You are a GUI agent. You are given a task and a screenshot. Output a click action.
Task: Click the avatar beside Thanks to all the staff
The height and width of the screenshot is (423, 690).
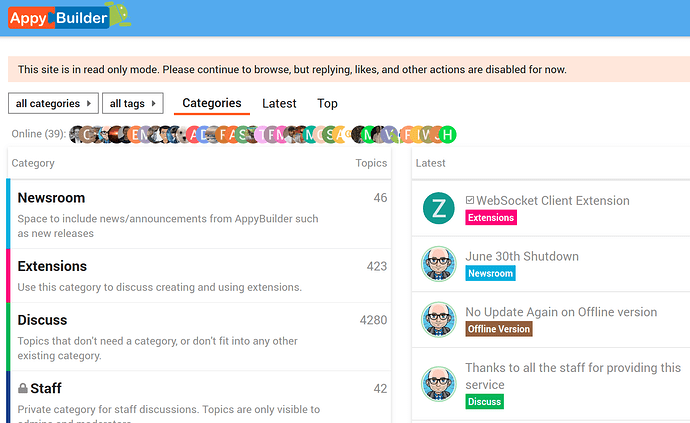click(x=438, y=384)
